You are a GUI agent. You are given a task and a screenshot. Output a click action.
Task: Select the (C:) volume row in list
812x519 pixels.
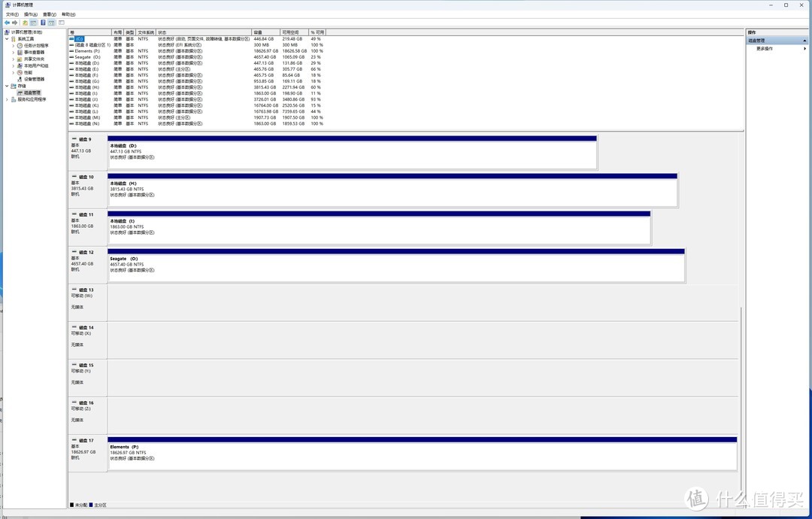pyautogui.click(x=197, y=39)
